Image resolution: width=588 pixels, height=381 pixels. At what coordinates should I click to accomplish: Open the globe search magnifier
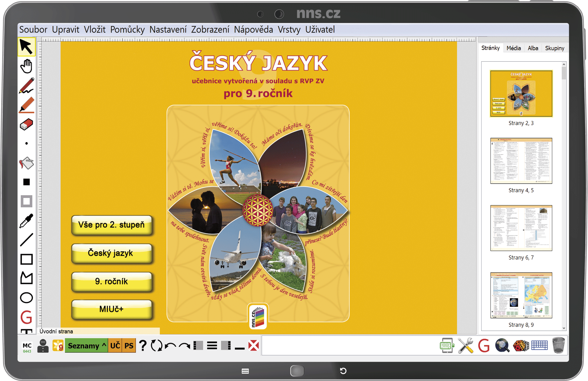pyautogui.click(x=502, y=345)
